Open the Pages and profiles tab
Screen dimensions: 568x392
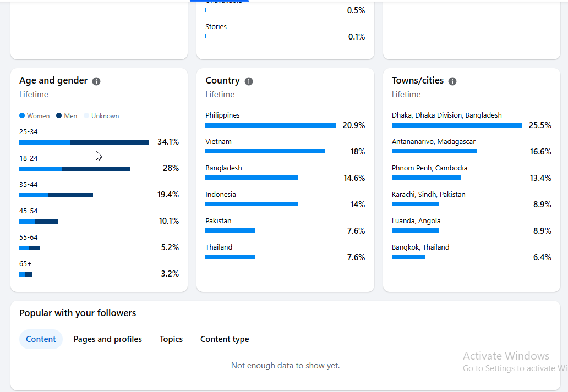point(107,339)
